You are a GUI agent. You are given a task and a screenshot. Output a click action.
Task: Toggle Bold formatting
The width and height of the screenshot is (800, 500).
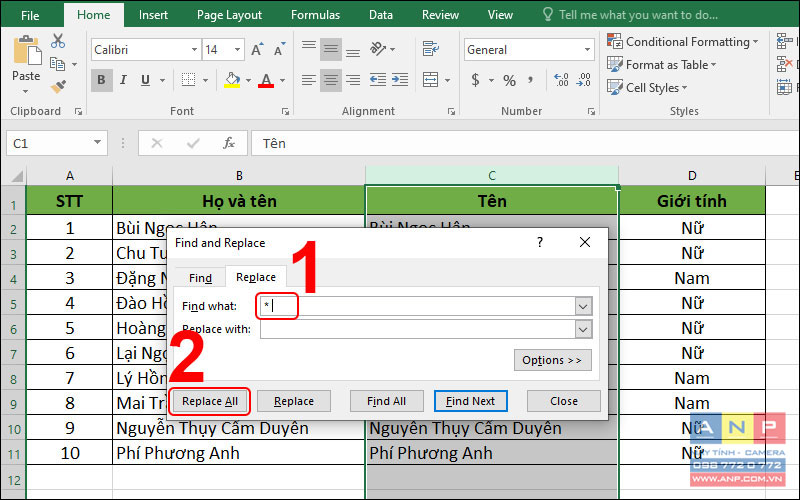[101, 80]
